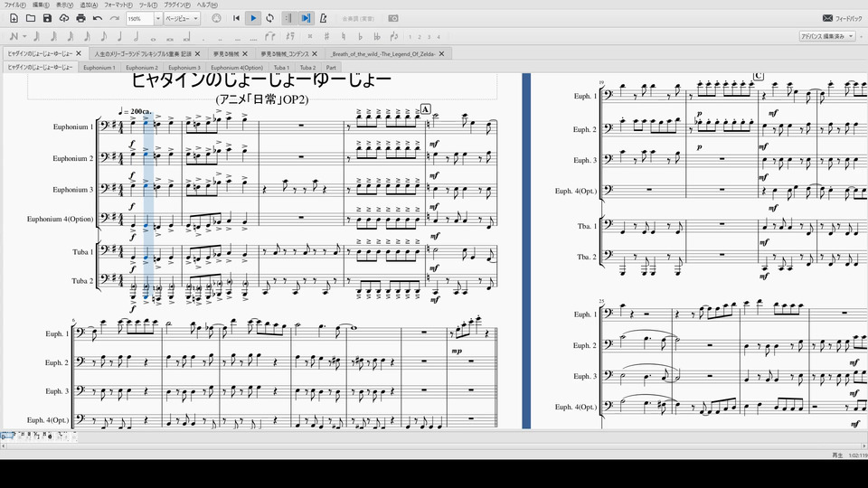
Task: Click the upload to cloud icon
Action: pos(64,18)
